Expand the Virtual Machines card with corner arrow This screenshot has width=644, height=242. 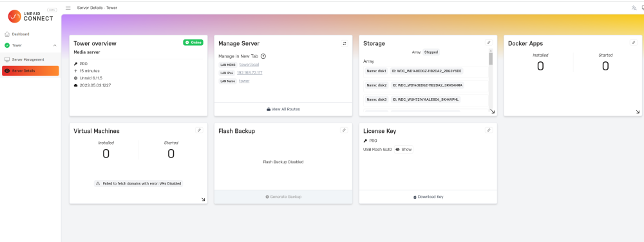click(x=204, y=199)
